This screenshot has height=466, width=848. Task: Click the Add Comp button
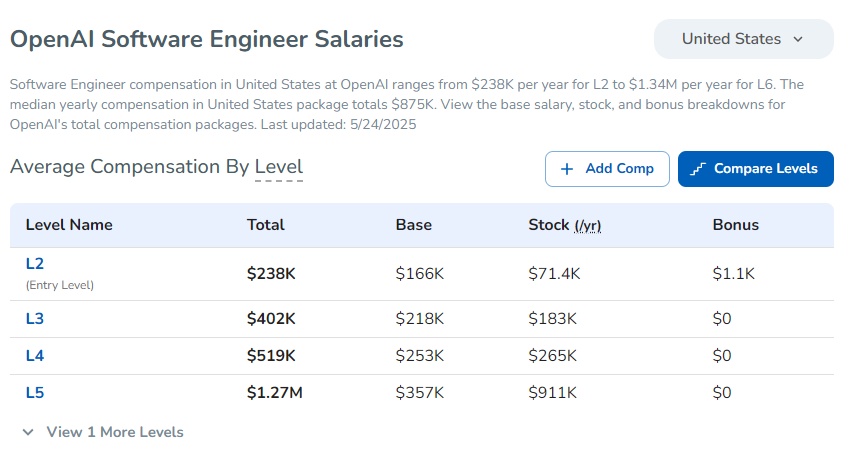[x=606, y=169]
